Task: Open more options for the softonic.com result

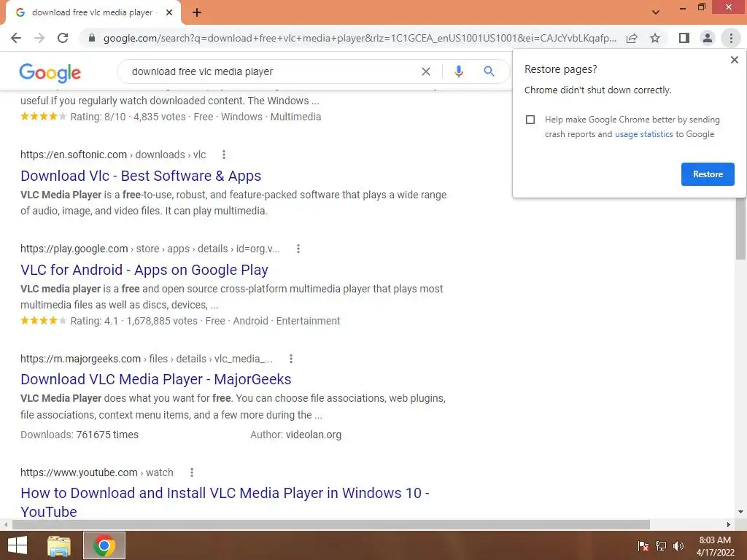Action: 223,155
